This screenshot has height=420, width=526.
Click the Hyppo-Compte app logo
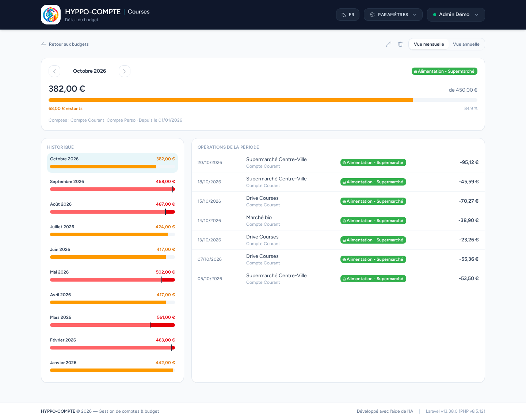[x=51, y=15]
